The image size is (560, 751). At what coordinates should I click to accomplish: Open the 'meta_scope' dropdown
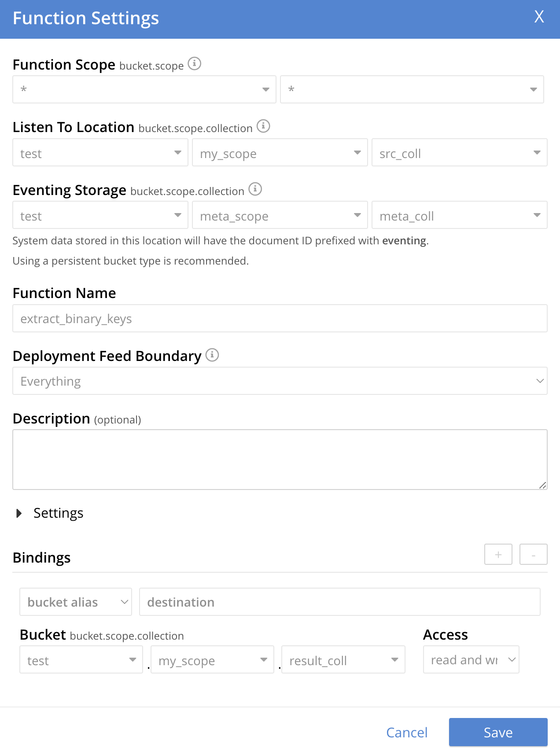point(280,215)
